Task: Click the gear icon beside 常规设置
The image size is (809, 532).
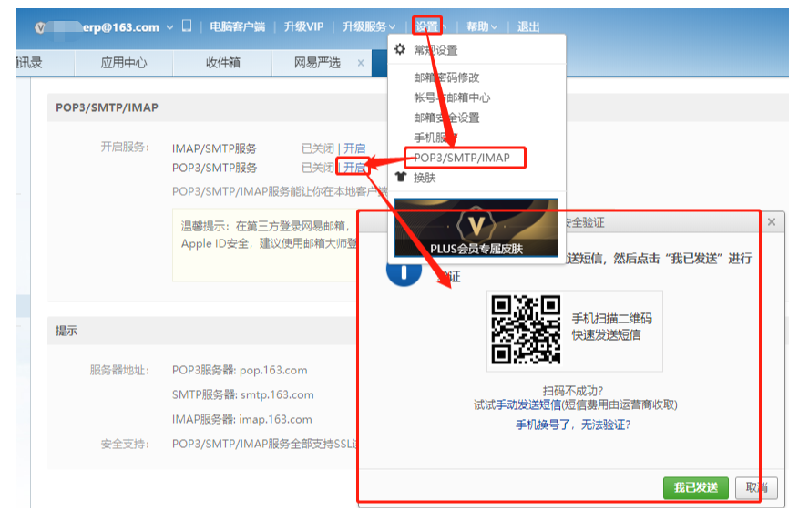Action: [400, 49]
